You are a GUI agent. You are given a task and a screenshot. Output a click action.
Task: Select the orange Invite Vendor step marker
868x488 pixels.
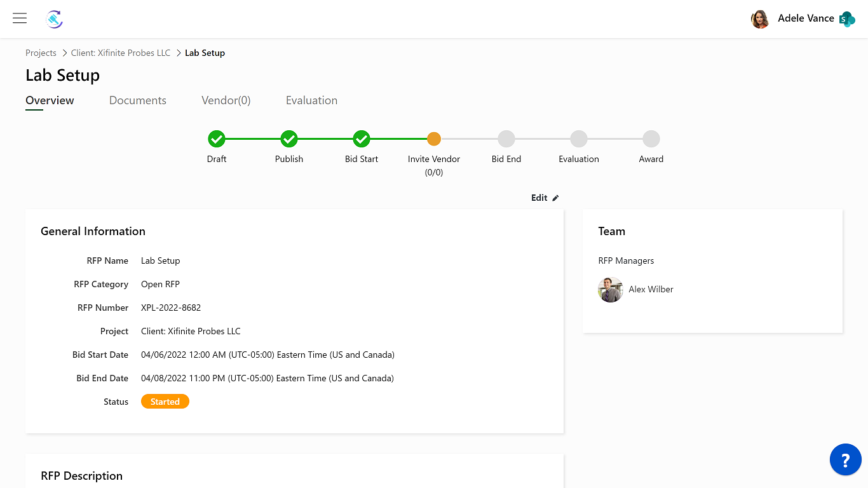point(434,139)
